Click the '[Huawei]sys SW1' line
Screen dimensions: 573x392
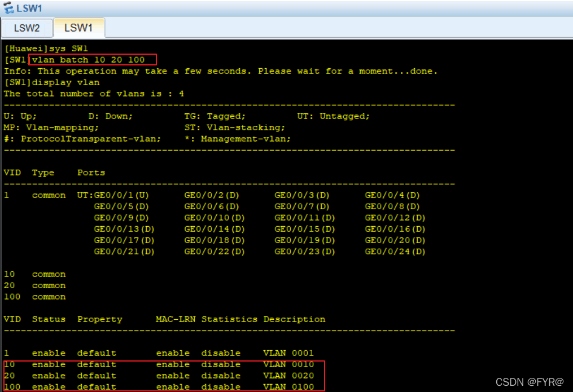(46, 48)
